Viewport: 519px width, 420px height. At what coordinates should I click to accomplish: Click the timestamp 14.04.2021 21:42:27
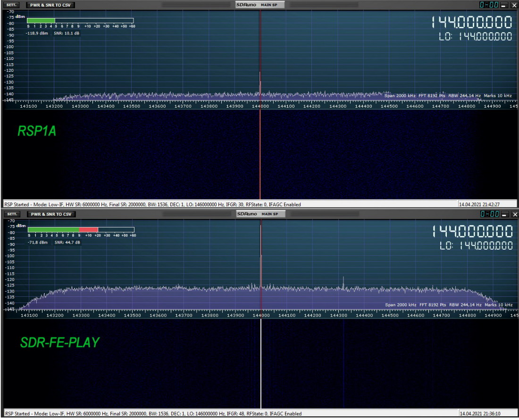479,204
